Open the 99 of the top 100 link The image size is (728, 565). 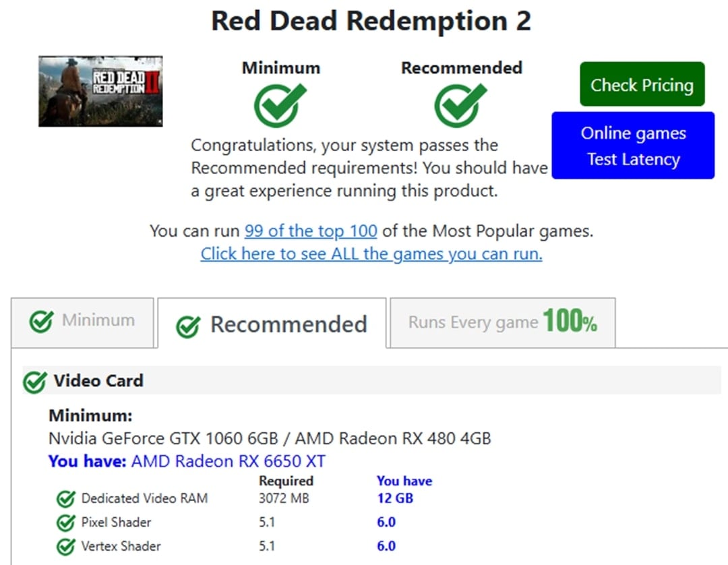click(x=311, y=231)
